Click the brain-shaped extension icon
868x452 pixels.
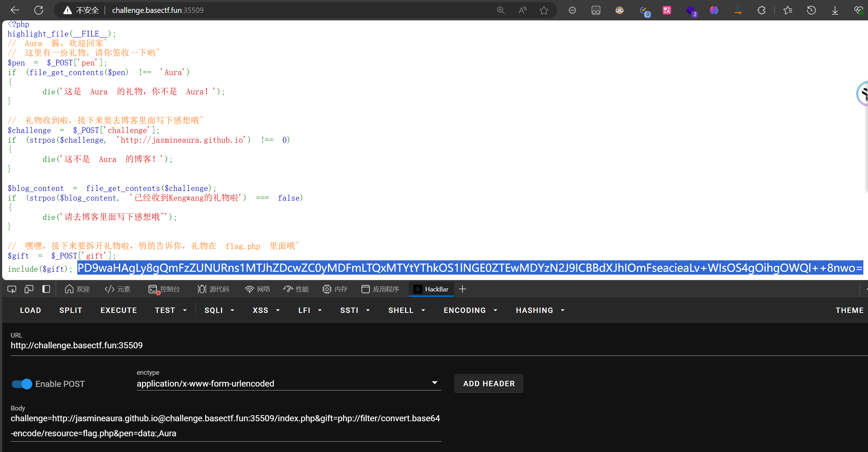(714, 10)
